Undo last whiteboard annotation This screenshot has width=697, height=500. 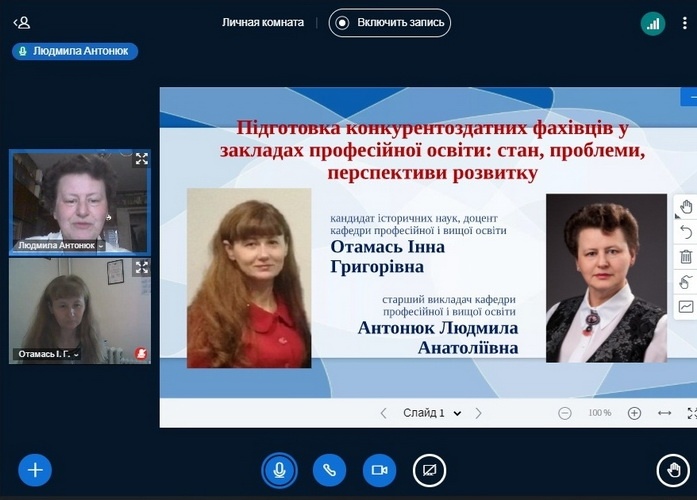click(x=686, y=232)
